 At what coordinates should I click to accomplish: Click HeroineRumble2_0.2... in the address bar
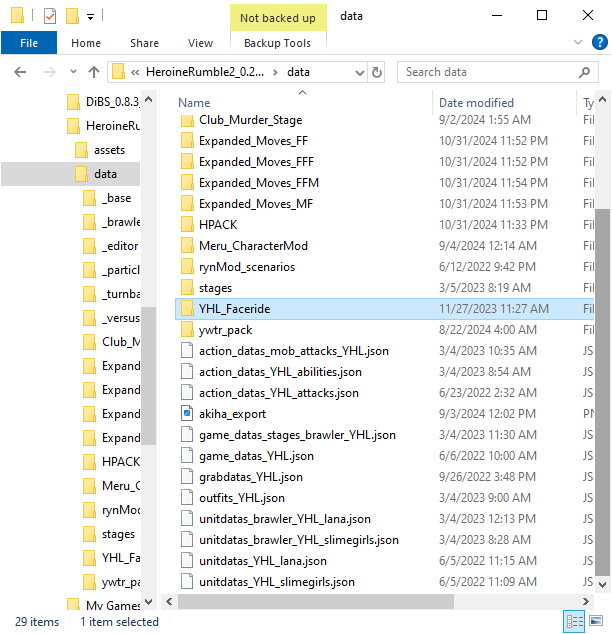pos(205,72)
